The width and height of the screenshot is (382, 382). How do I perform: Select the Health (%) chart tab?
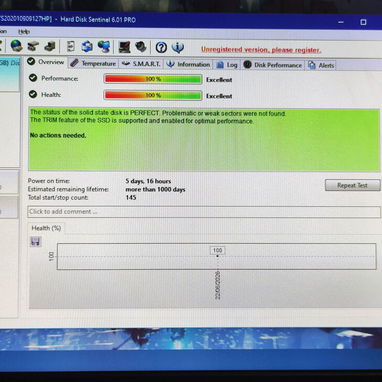pyautogui.click(x=46, y=228)
